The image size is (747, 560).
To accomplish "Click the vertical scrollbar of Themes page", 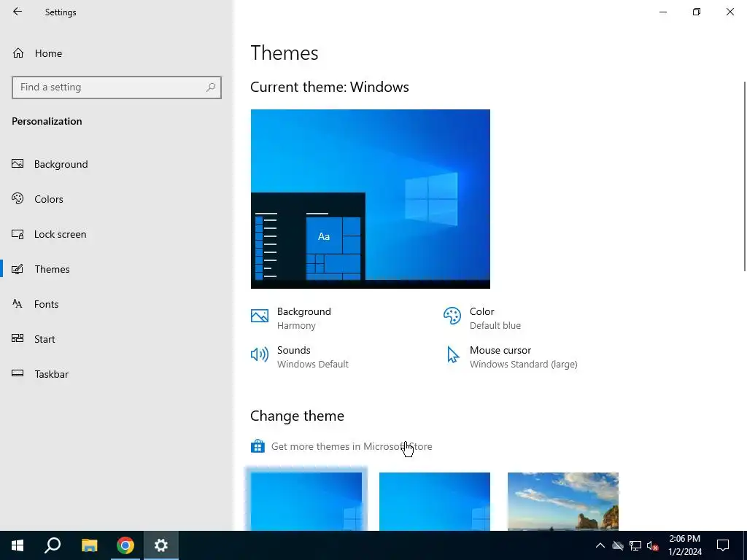I will click(744, 176).
